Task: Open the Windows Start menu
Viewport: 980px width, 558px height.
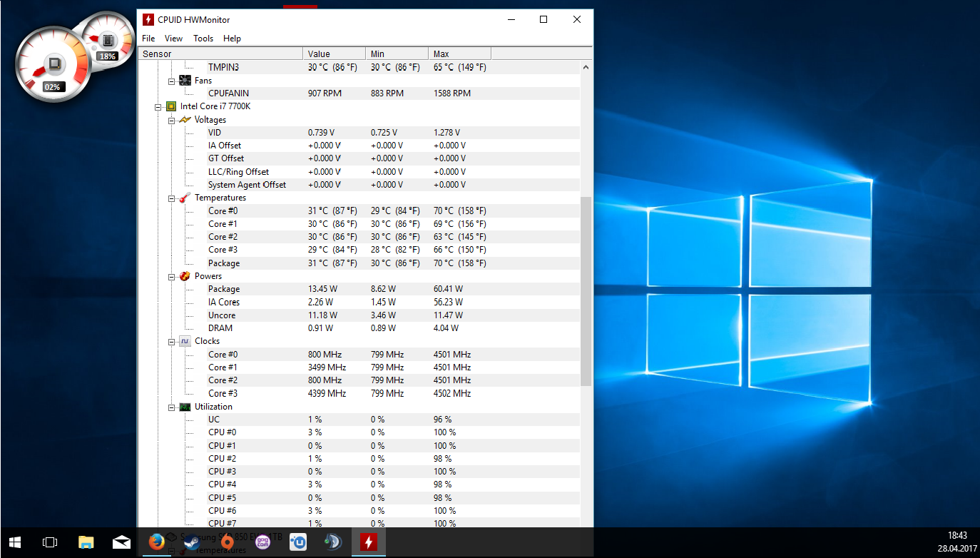Action: [x=15, y=542]
